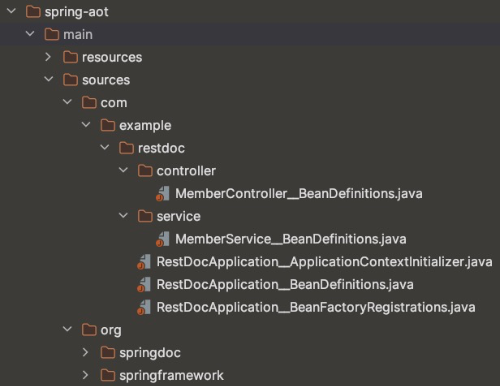Screen dimensions: 500x386
Task: Click the service folder icon
Action: tap(145, 216)
